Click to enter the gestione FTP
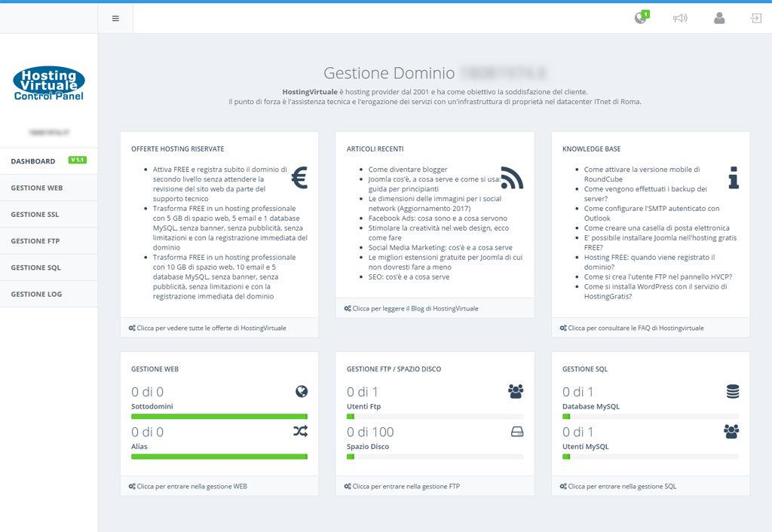 pyautogui.click(x=402, y=486)
